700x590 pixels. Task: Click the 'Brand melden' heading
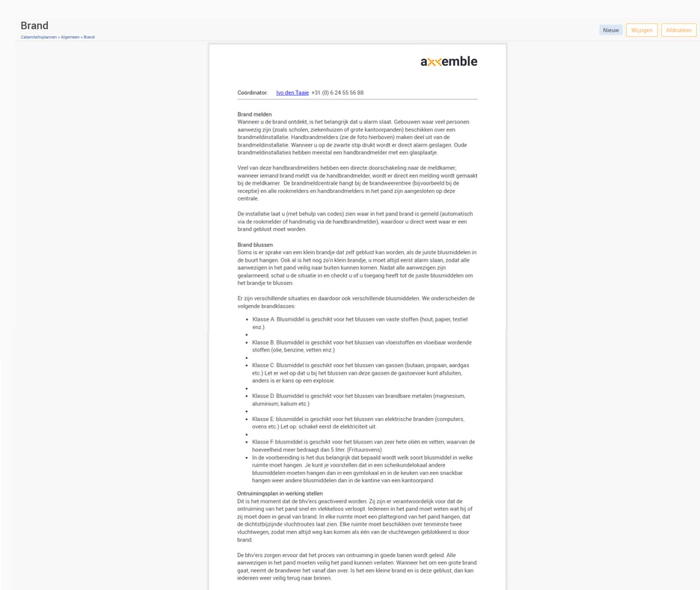tap(254, 114)
